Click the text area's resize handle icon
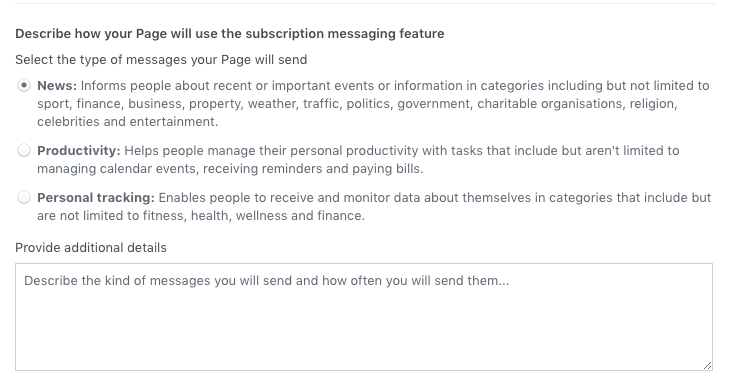734x389 pixels. pos(707,366)
